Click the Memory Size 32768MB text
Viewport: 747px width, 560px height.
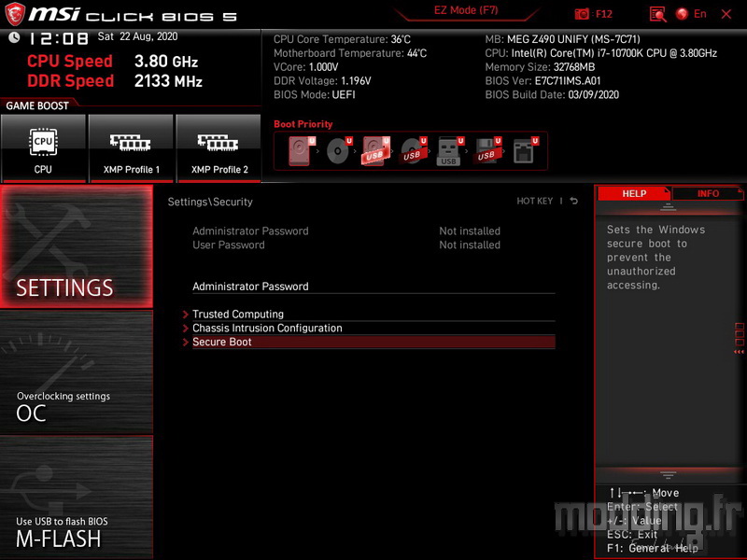tap(540, 66)
